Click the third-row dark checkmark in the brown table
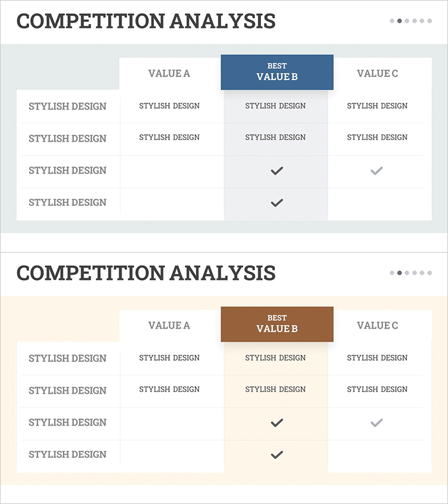Viewport: 448px width, 504px height. click(277, 423)
